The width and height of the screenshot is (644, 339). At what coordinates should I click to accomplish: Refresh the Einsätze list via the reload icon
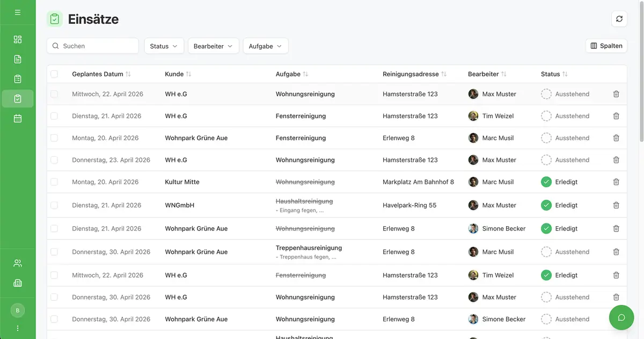tap(619, 18)
